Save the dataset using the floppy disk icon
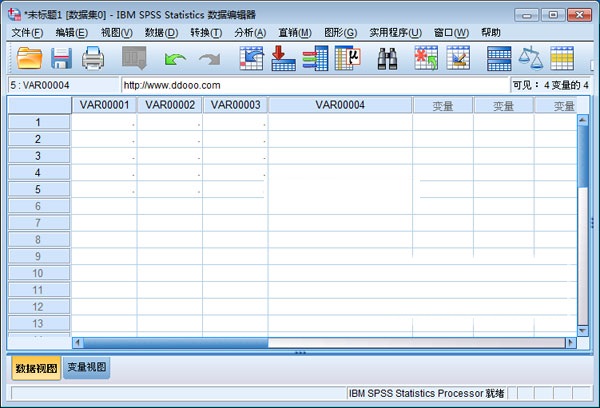Viewport: 600px width, 408px height. [61, 59]
